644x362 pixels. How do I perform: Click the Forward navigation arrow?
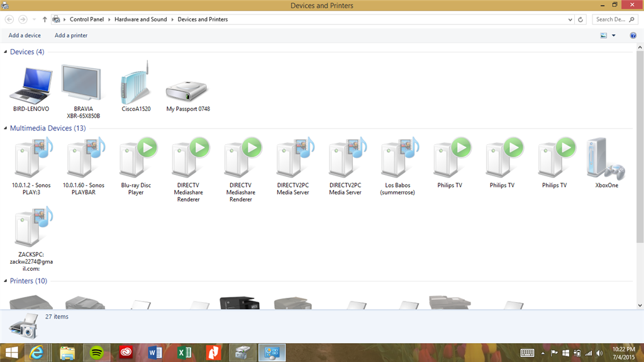coord(23,20)
